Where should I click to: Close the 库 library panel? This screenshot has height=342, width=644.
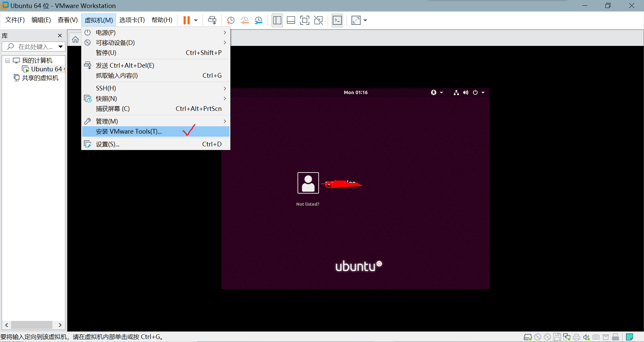(x=60, y=36)
